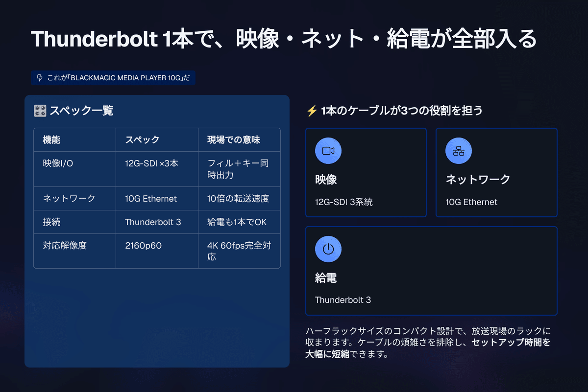Select the 映像I/O row label in the table
Viewport: 588px width, 392px height.
point(58,163)
